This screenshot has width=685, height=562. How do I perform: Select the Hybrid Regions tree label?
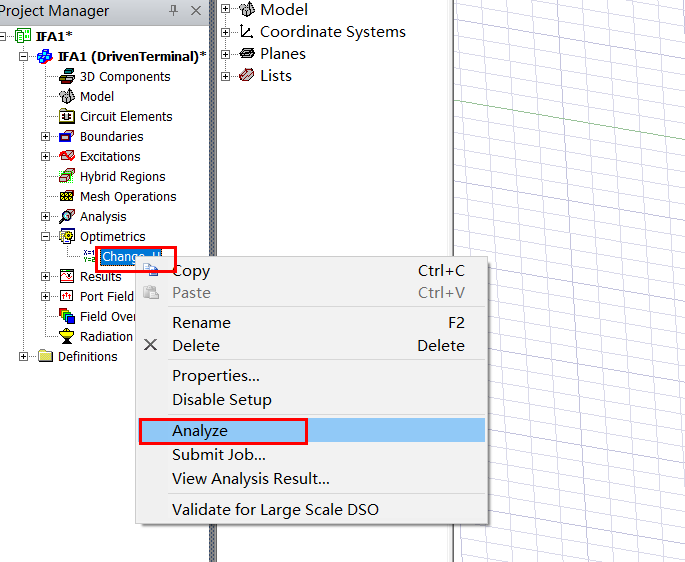(123, 177)
